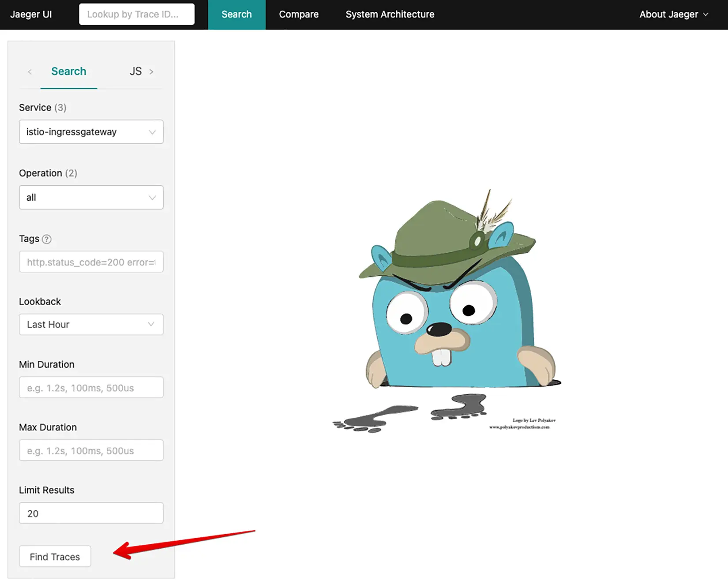Click into the Tags input field
This screenshot has width=728, height=584.
(91, 262)
